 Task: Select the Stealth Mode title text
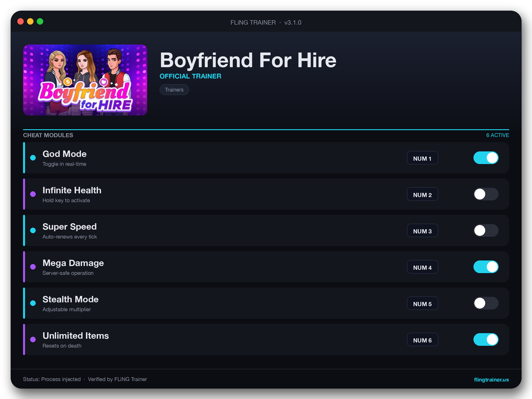(70, 299)
